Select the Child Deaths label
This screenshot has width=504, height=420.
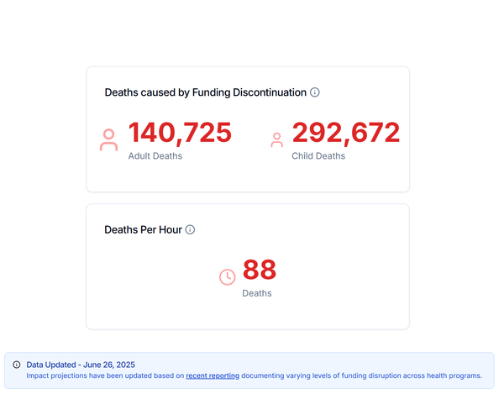click(x=318, y=156)
